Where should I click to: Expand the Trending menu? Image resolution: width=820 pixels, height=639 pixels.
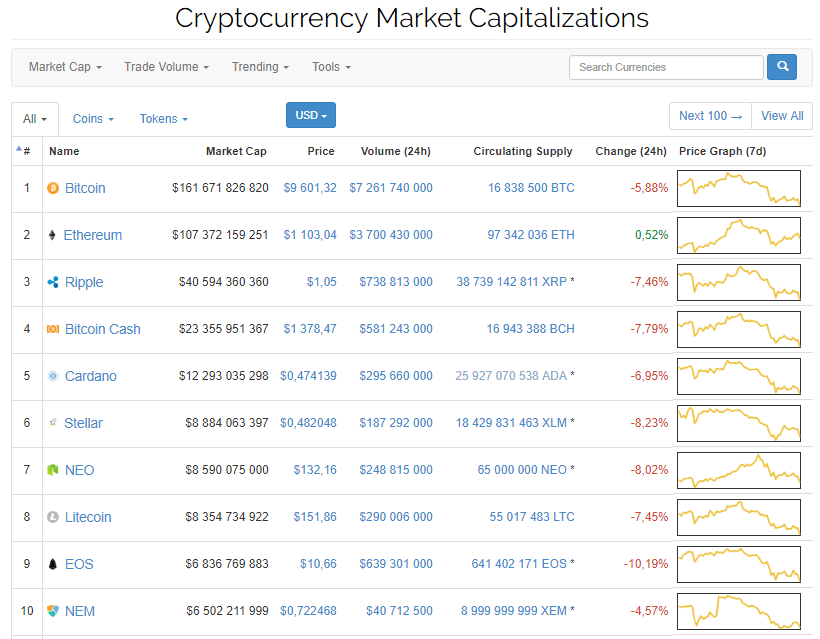point(260,67)
